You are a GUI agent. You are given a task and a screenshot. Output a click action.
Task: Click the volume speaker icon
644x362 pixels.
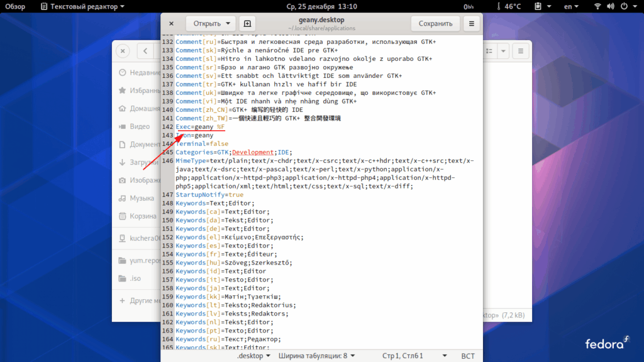click(611, 6)
